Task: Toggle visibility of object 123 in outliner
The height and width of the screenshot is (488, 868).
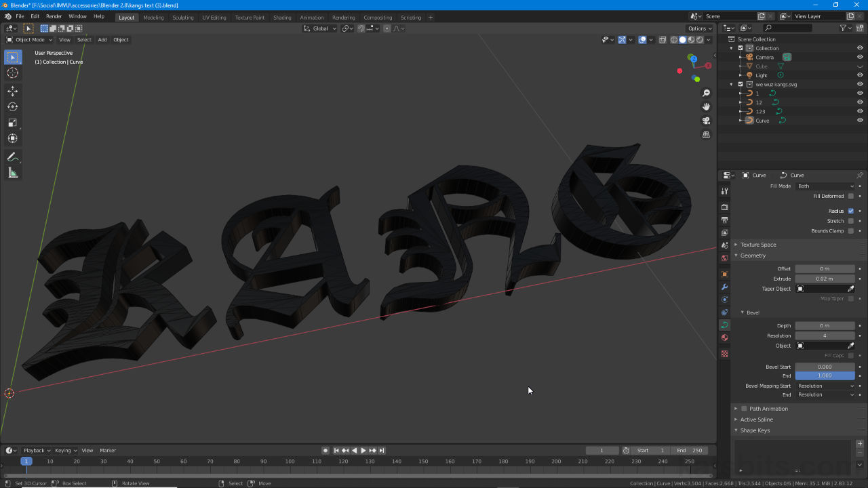Action: coord(860,111)
